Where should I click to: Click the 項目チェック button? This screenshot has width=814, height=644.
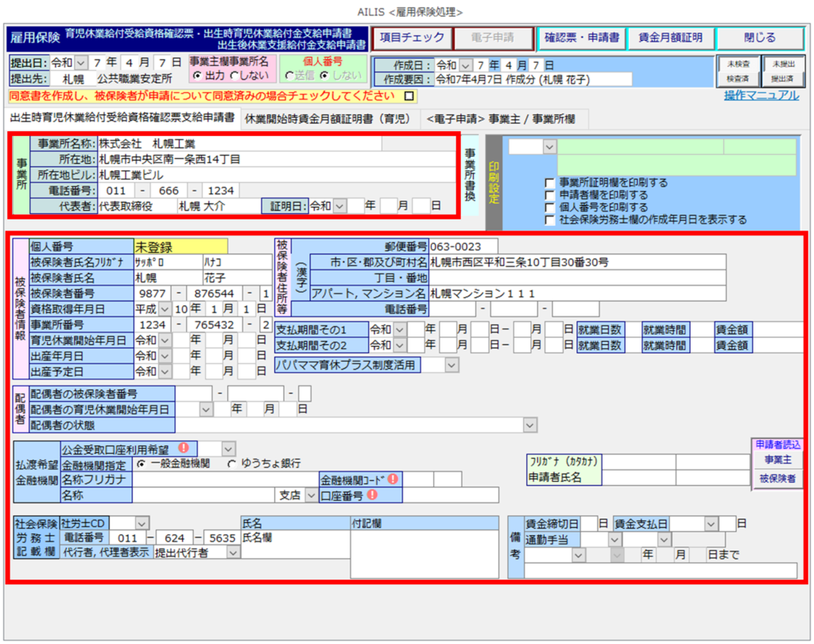[x=412, y=37]
